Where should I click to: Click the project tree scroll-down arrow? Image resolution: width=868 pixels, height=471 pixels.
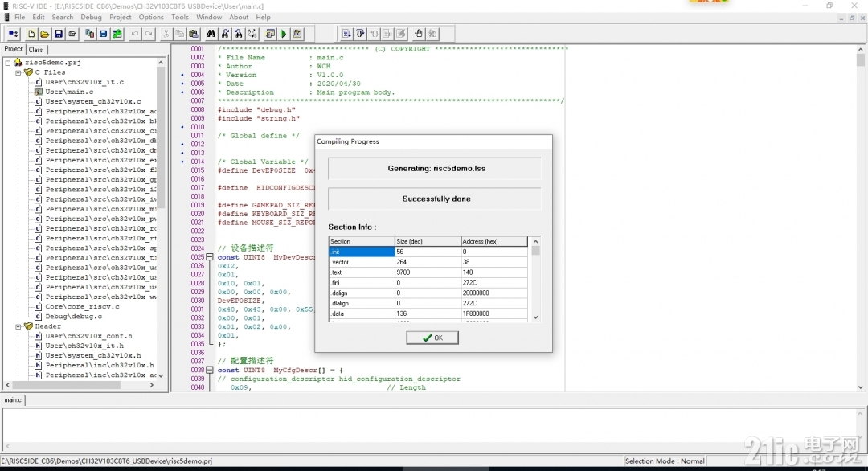[x=161, y=375]
